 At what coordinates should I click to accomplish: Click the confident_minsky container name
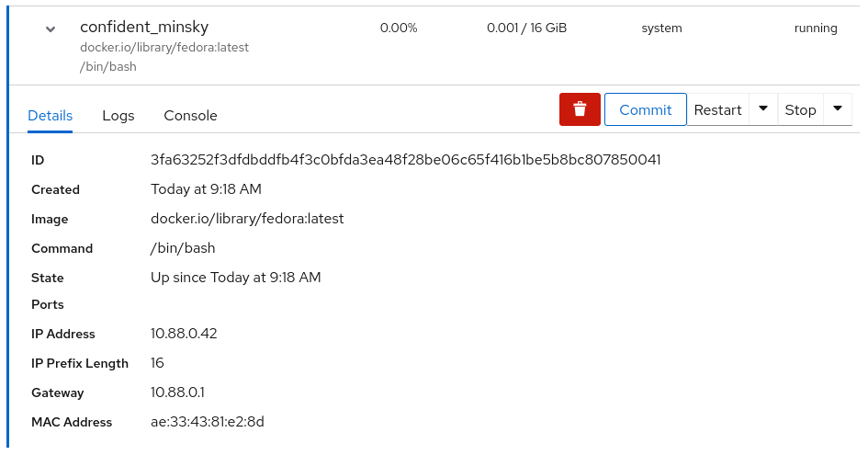tap(144, 27)
